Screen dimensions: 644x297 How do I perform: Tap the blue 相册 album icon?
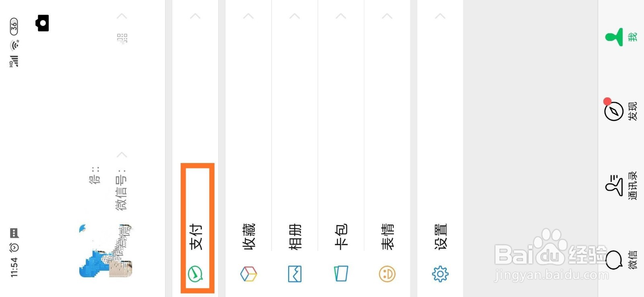295,274
